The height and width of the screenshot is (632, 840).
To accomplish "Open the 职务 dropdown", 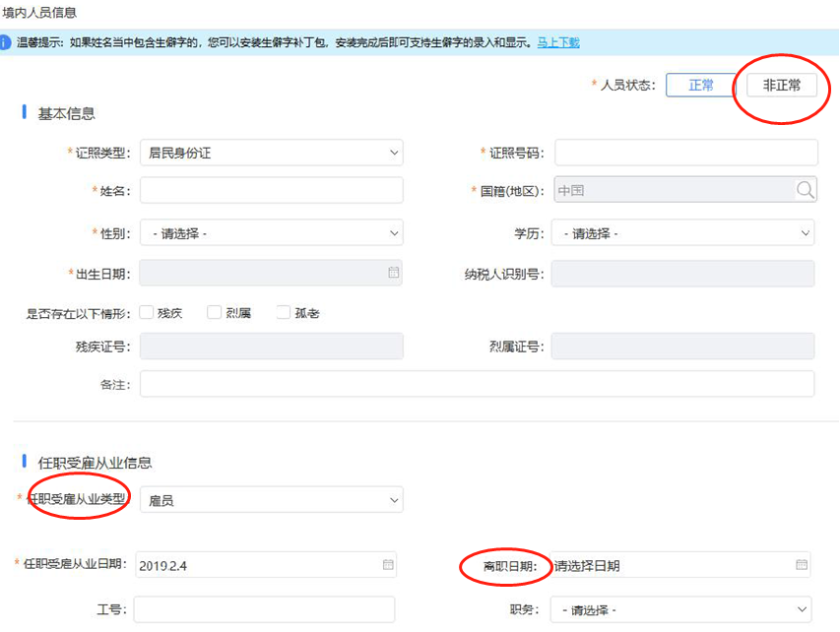I will pos(680,609).
